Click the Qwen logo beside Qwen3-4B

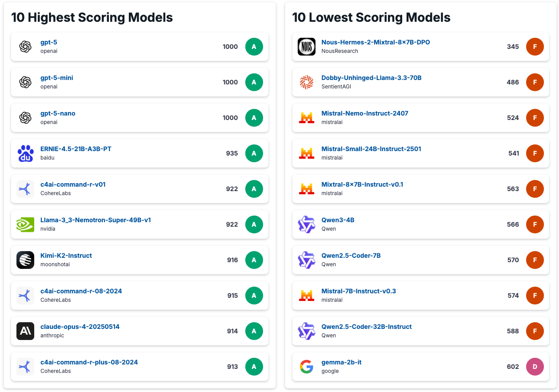tap(307, 224)
